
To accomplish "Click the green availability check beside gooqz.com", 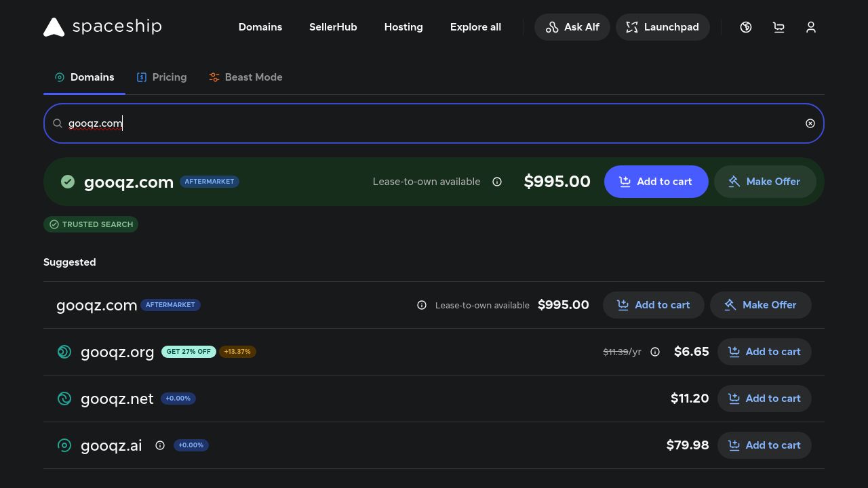I will pyautogui.click(x=68, y=182).
